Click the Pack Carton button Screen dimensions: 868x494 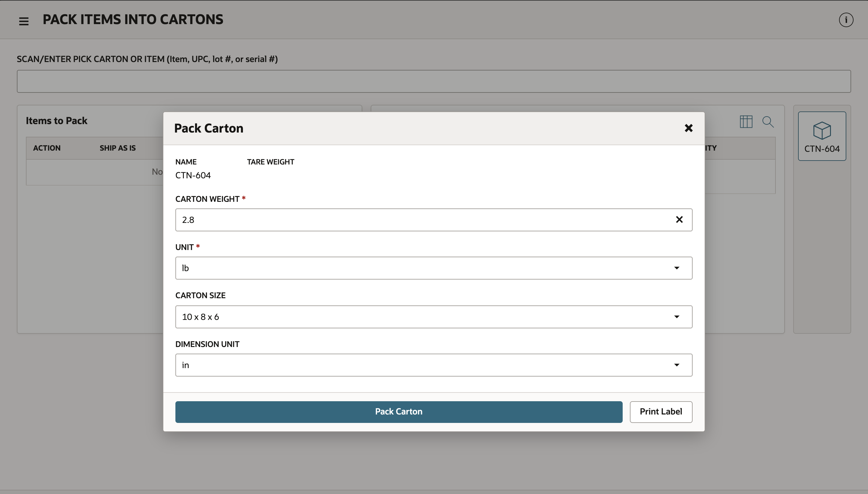[398, 412]
